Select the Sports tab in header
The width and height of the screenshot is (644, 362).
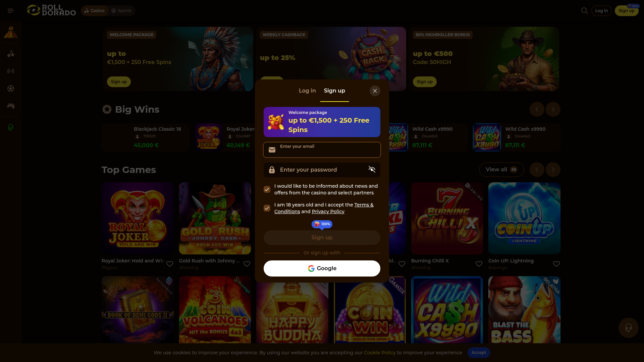121,11
